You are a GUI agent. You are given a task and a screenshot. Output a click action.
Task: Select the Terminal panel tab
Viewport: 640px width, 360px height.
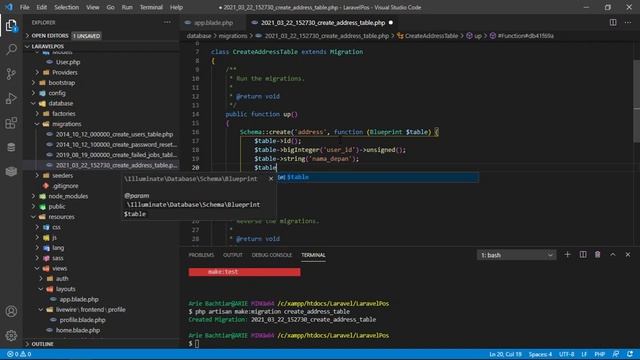pyautogui.click(x=313, y=255)
